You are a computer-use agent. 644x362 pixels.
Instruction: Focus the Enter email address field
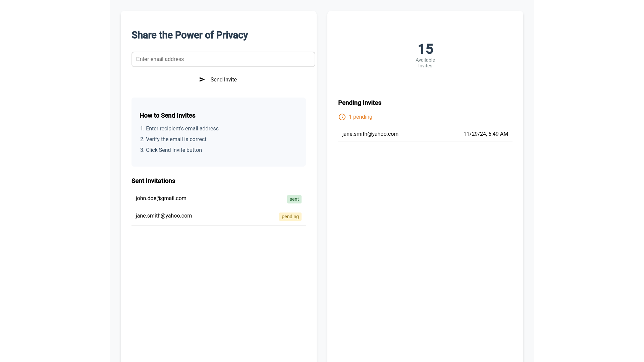pos(223,59)
